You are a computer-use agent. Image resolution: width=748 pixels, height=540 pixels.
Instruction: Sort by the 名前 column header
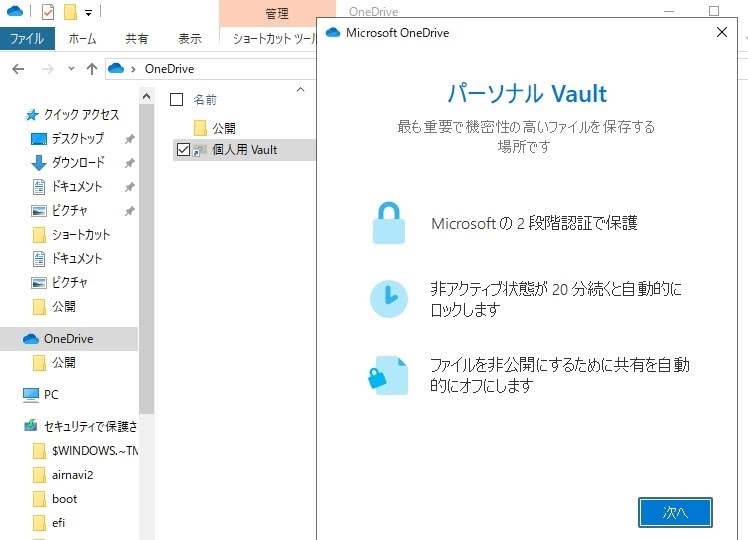[x=205, y=100]
